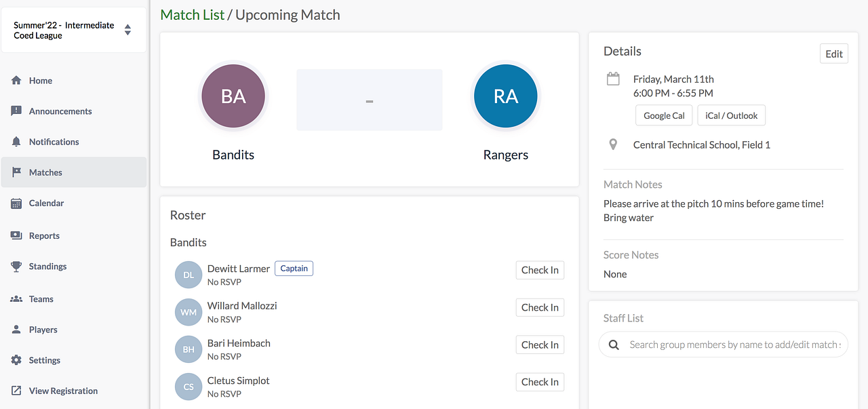Image resolution: width=868 pixels, height=409 pixels.
Task: Follow the Match List breadcrumb link
Action: (x=192, y=14)
